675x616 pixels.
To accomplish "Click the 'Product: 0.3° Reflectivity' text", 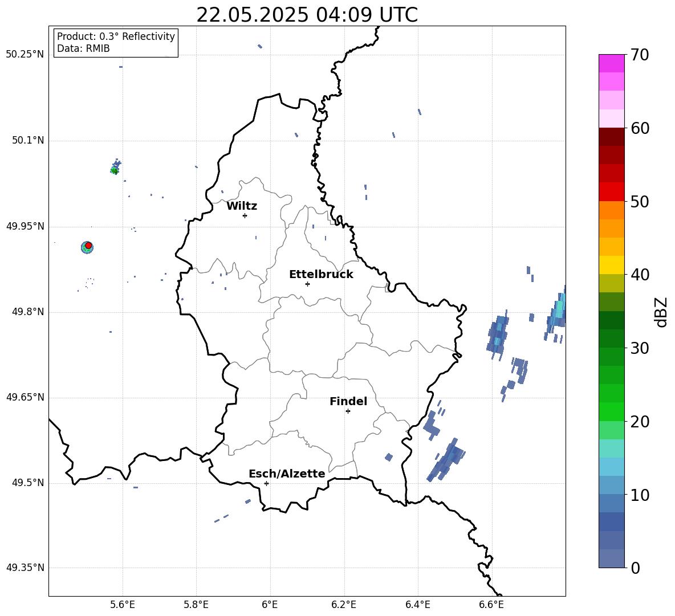I will [116, 36].
